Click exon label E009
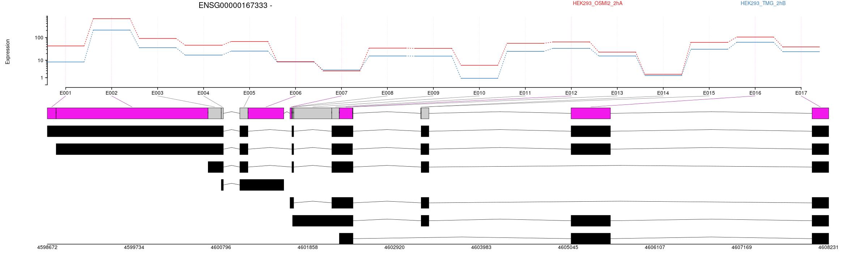 (x=433, y=93)
